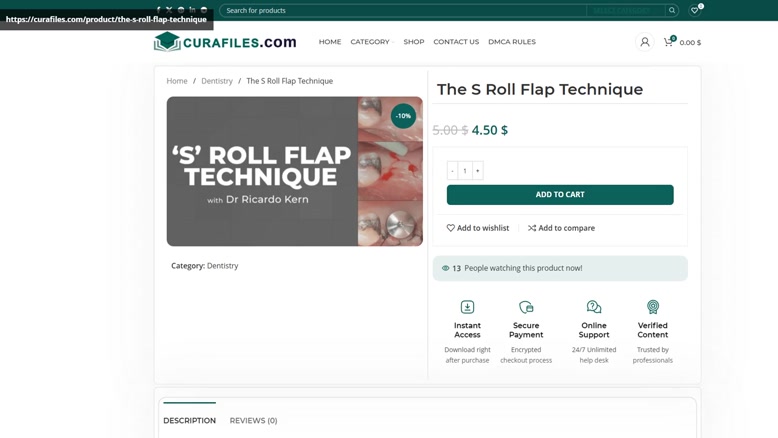
Task: Open the Contact Us menu item
Action: coord(456,42)
